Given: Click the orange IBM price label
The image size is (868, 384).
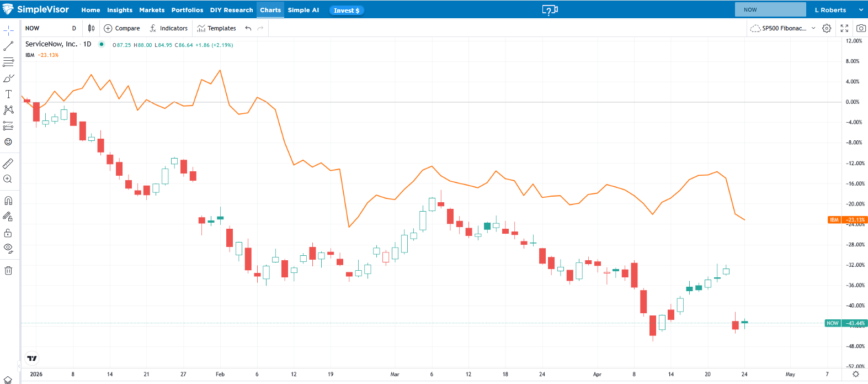Looking at the screenshot, I should [x=847, y=220].
